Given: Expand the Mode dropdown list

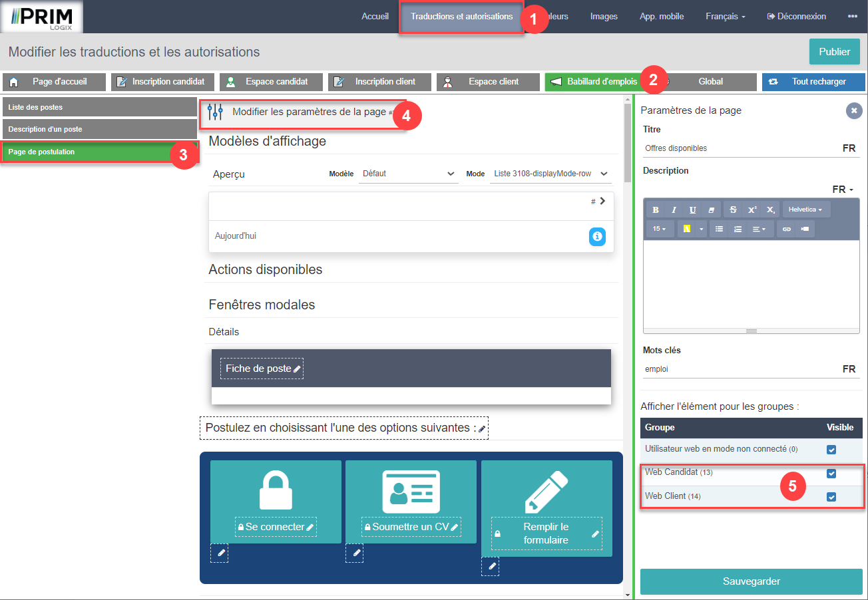Looking at the screenshot, I should (550, 174).
